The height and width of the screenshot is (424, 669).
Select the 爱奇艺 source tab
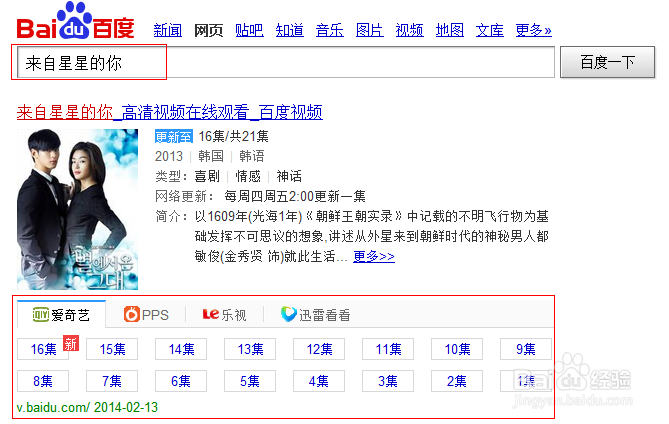click(61, 314)
